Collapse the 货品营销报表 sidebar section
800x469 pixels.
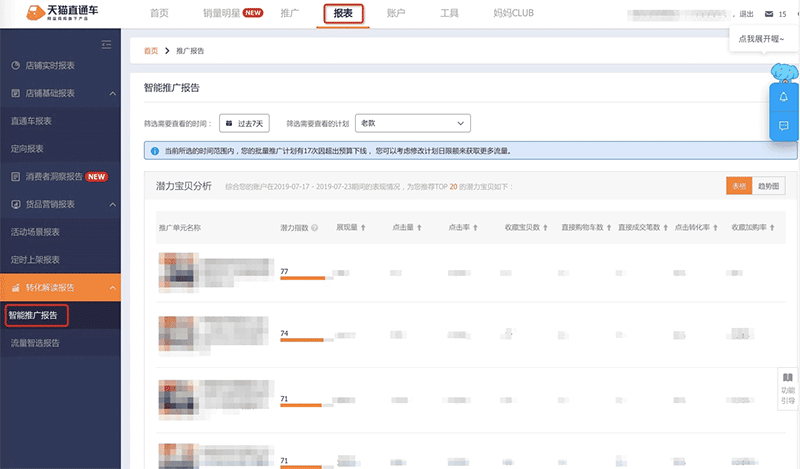point(113,204)
